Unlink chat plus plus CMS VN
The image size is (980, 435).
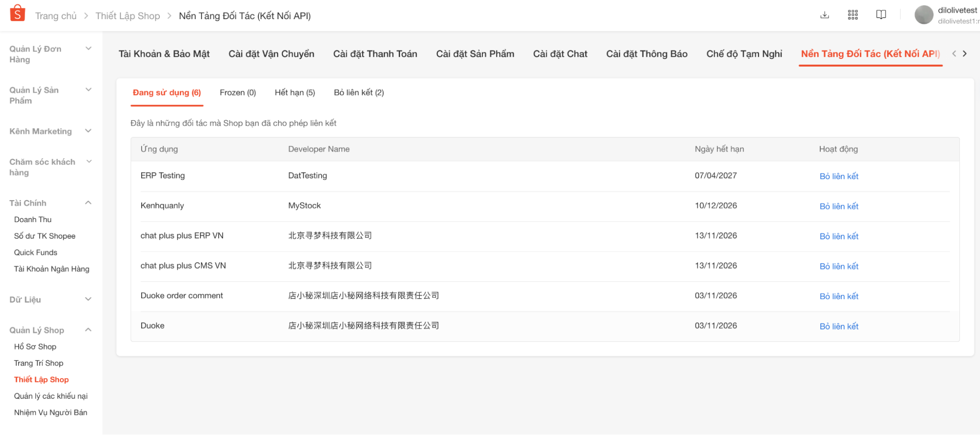(x=839, y=266)
